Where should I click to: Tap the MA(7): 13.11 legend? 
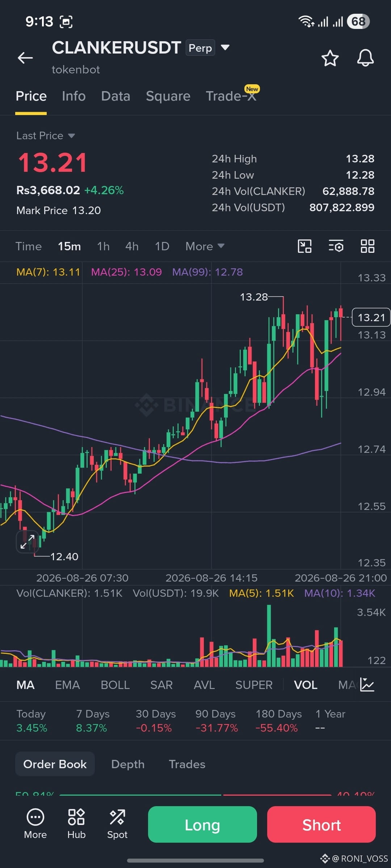[x=48, y=272]
